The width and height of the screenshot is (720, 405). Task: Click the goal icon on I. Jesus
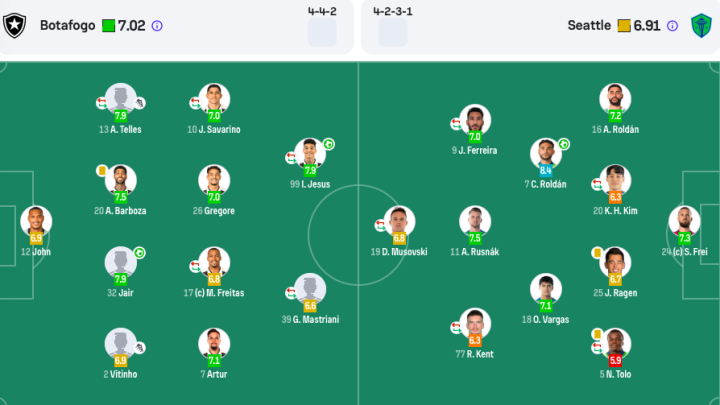[x=328, y=144]
